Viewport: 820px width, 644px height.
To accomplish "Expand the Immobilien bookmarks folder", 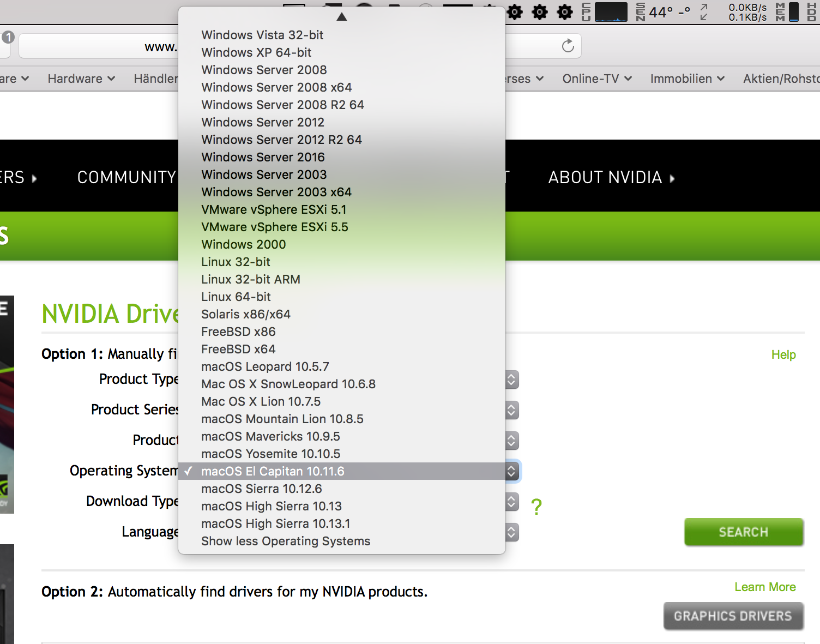I will [x=687, y=79].
